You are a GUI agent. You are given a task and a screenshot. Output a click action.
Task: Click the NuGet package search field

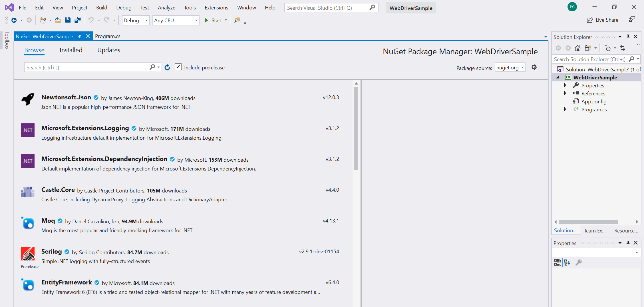(86, 67)
